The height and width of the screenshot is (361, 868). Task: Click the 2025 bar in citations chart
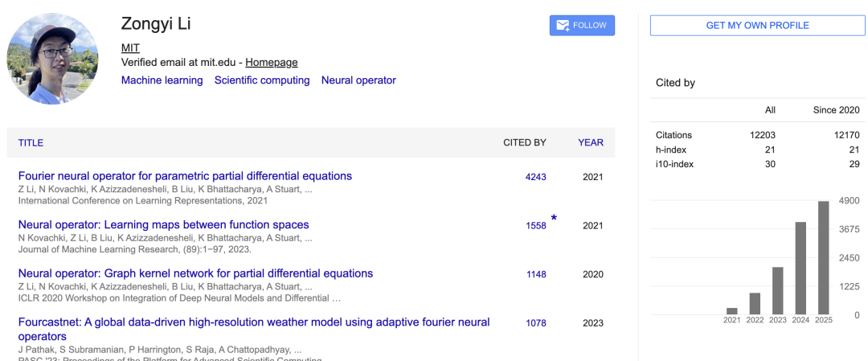point(824,257)
